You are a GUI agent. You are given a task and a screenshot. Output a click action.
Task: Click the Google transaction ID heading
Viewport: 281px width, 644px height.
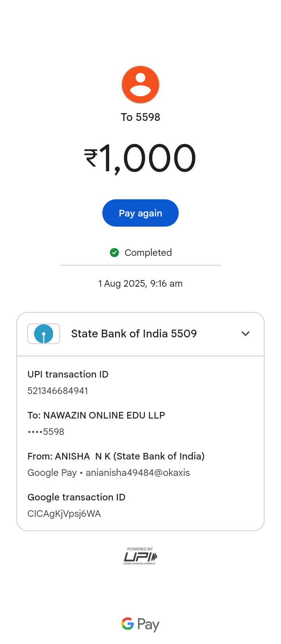click(76, 497)
